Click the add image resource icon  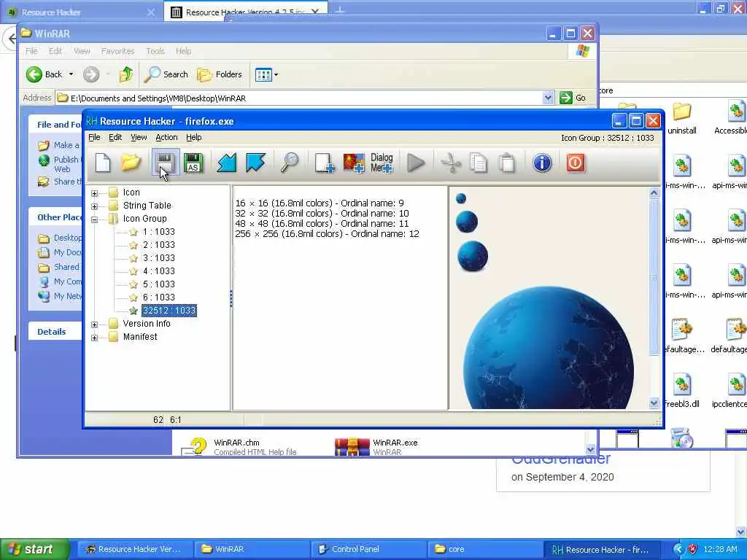[x=354, y=163]
